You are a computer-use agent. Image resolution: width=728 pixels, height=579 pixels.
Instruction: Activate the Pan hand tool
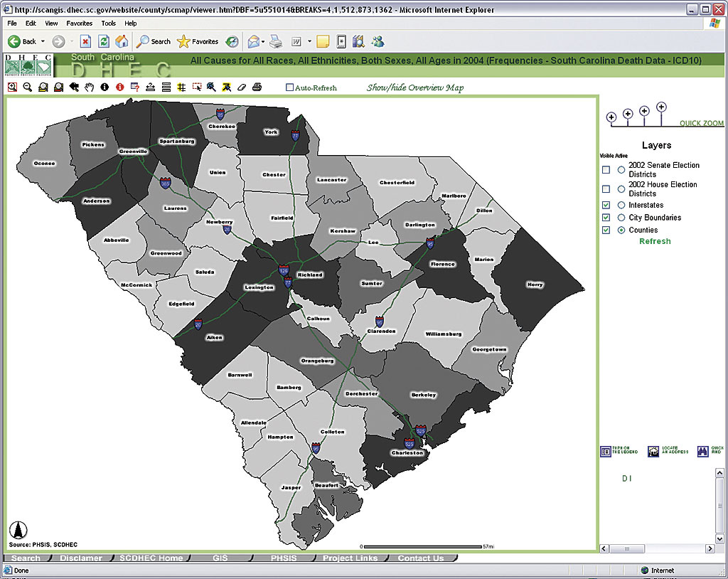coord(90,87)
